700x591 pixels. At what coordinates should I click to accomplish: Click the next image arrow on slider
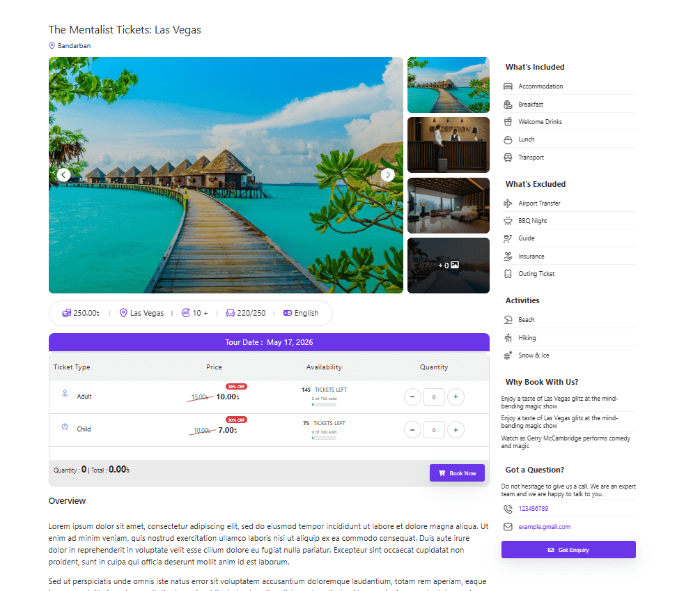coord(388,175)
